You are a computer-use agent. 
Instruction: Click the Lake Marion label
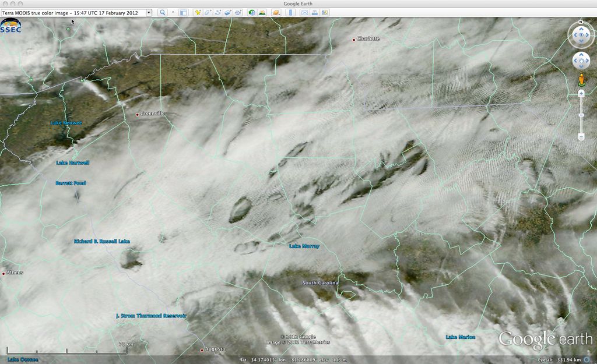pyautogui.click(x=461, y=337)
